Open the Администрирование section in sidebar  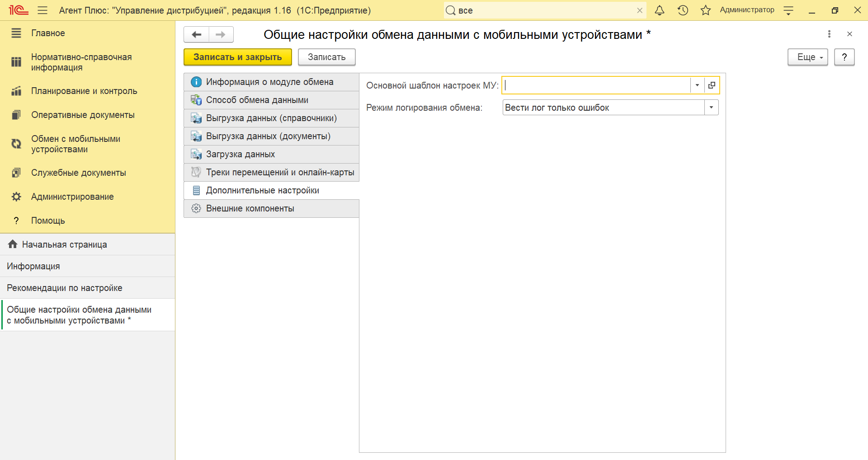[72, 197]
